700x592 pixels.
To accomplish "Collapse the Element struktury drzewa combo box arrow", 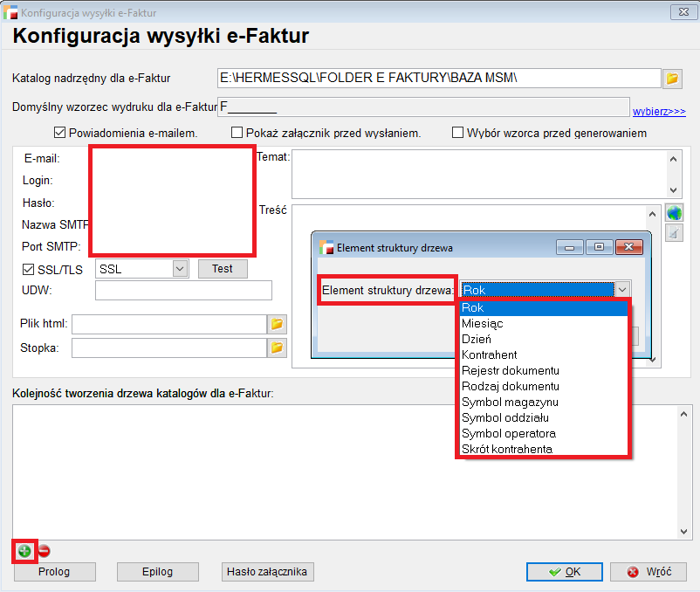I will coord(621,290).
